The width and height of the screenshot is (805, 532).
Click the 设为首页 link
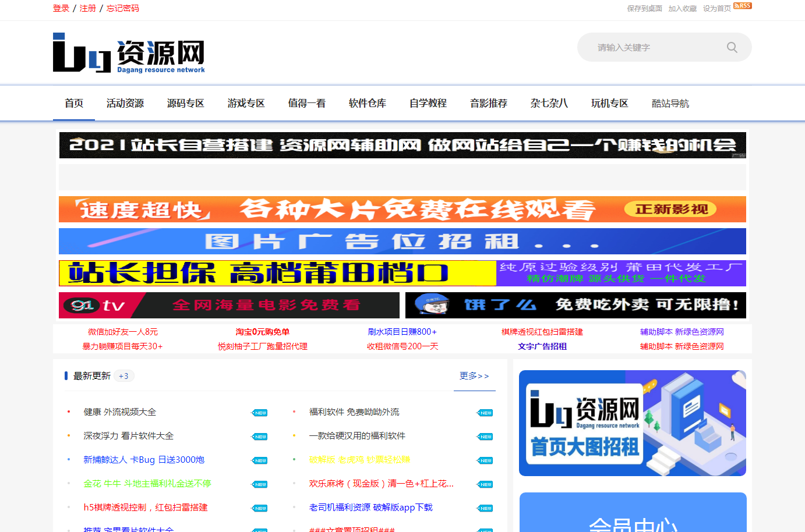pyautogui.click(x=716, y=8)
